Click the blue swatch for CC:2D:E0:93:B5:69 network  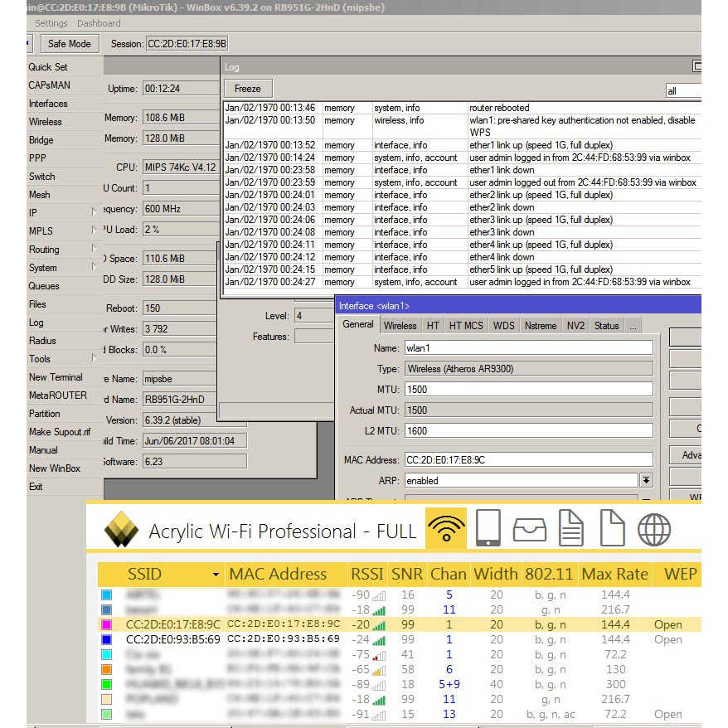pos(106,639)
